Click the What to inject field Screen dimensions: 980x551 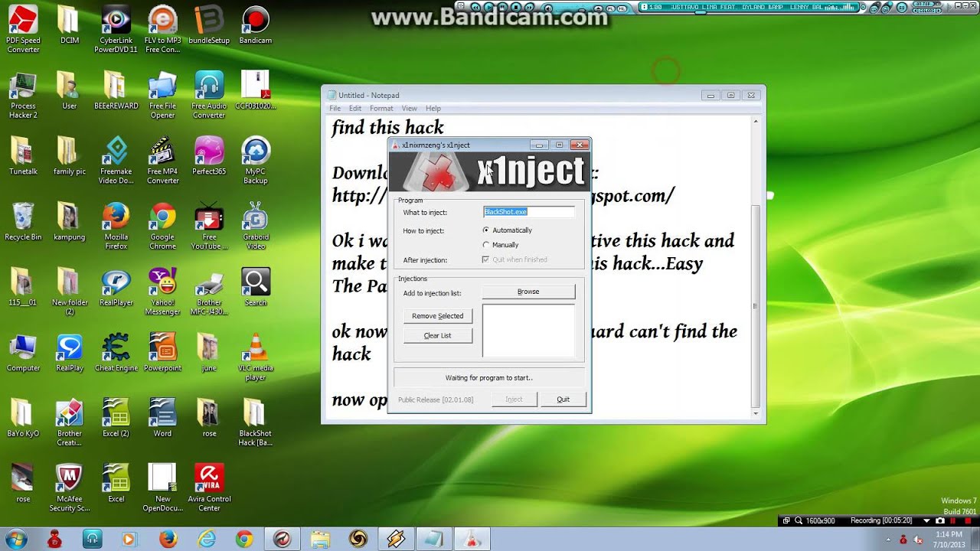528,212
